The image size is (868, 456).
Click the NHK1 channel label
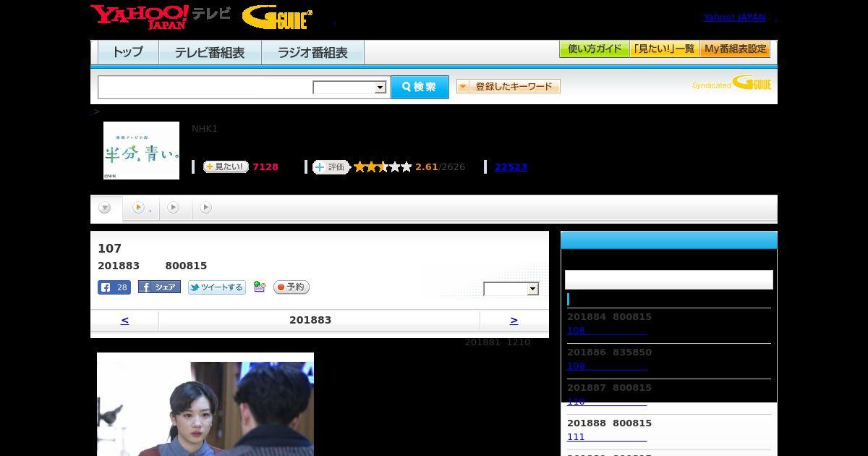205,129
